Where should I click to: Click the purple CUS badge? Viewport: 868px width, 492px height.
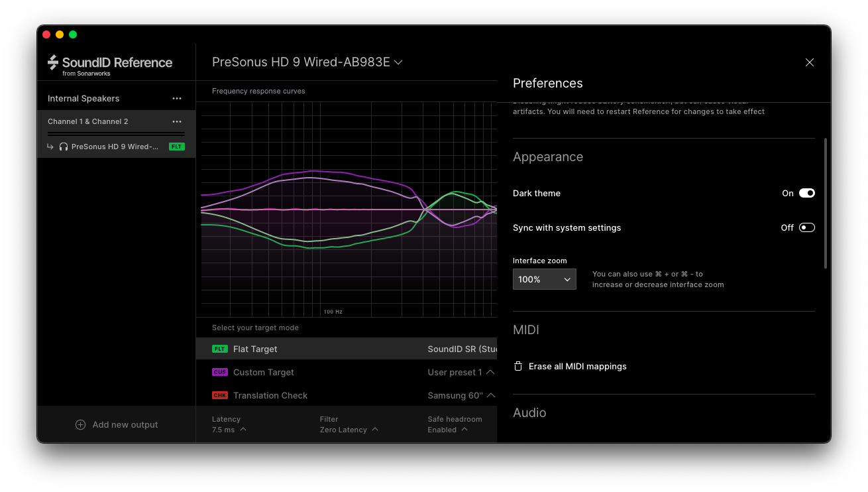pyautogui.click(x=220, y=372)
